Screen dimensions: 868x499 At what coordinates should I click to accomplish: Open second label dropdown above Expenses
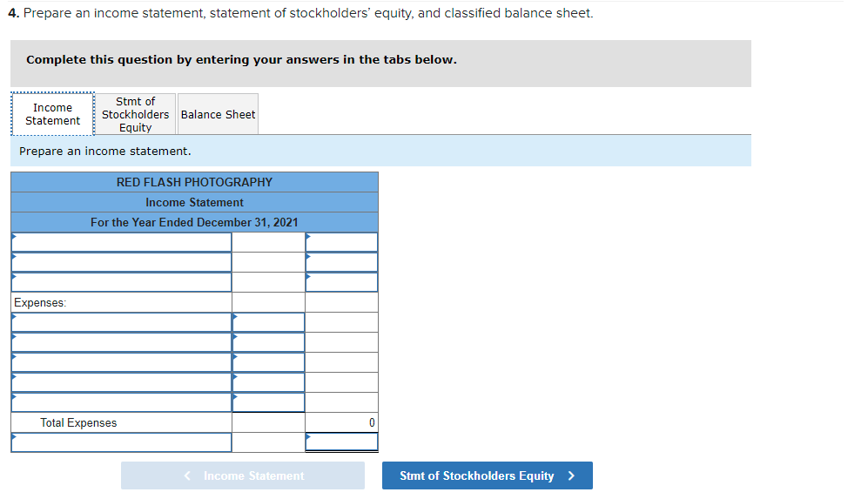click(121, 262)
